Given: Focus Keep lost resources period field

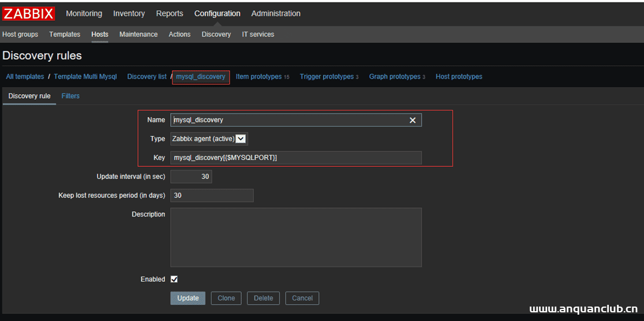Looking at the screenshot, I should point(212,196).
